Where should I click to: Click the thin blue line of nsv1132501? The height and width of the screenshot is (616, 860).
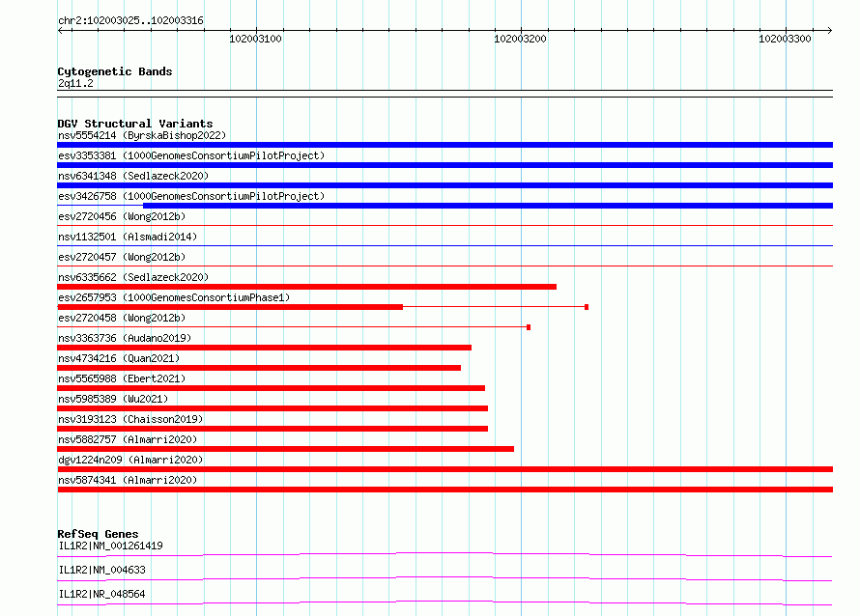click(x=444, y=245)
